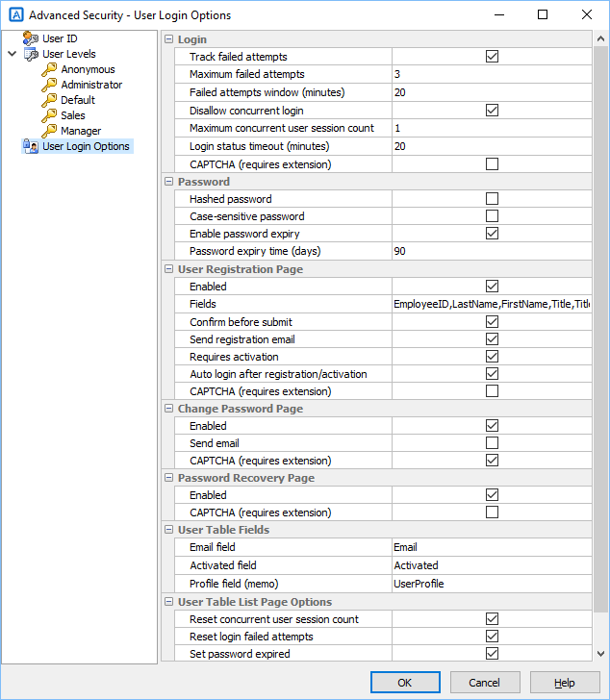This screenshot has width=610, height=700.
Task: Click the Default key icon
Action: tap(49, 100)
